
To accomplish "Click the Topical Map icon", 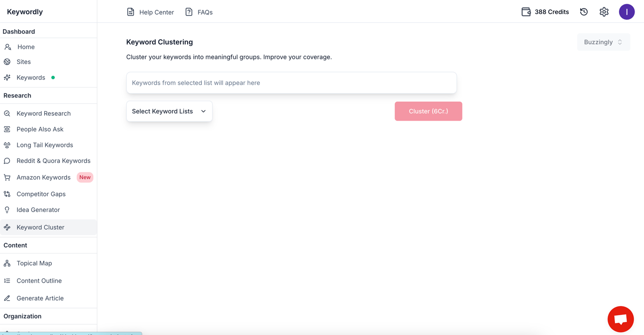I will pos(7,263).
